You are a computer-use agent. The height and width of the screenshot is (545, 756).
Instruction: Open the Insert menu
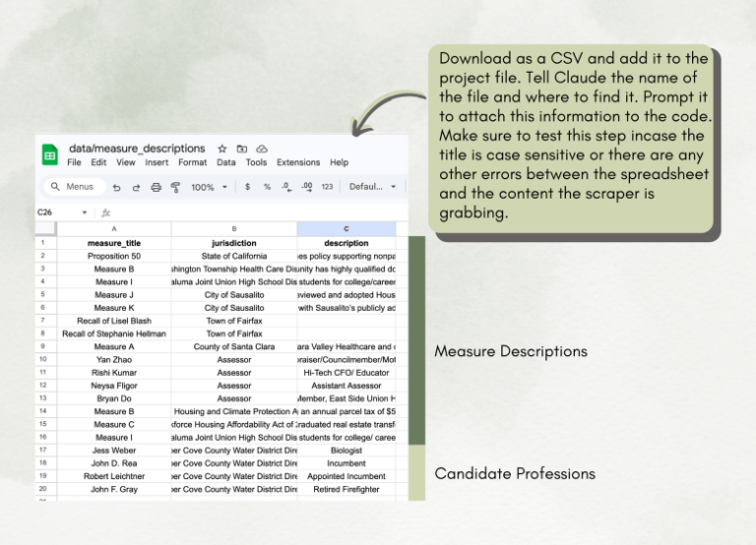(157, 162)
